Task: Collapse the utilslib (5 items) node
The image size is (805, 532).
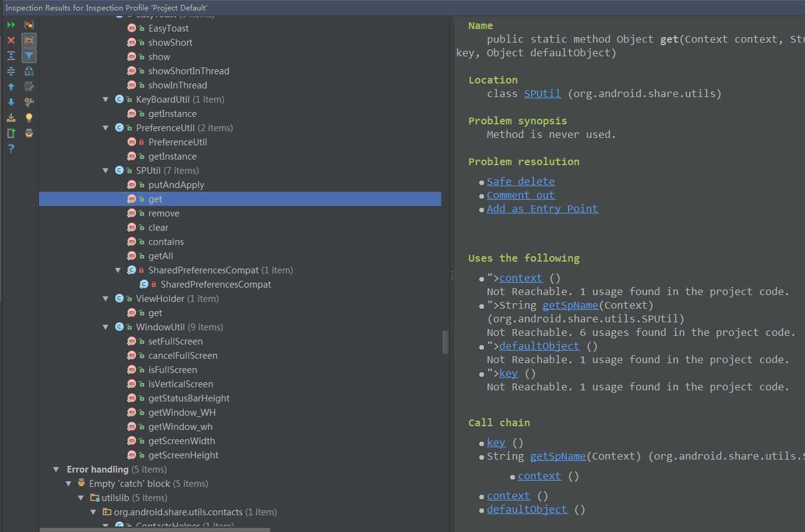Action: point(81,498)
